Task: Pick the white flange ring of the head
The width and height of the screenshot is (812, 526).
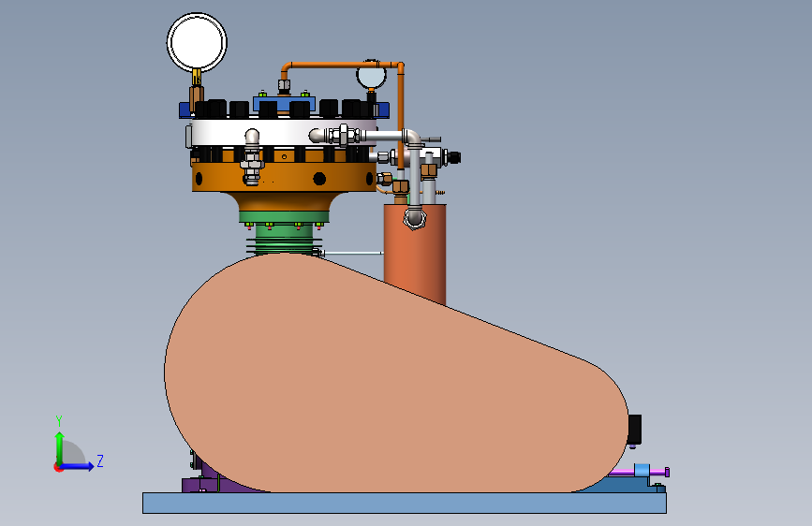Action: coord(284,133)
